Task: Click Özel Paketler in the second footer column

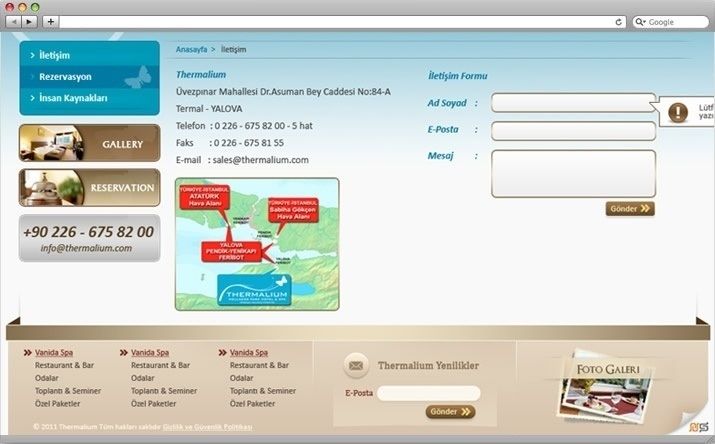Action: click(x=154, y=403)
